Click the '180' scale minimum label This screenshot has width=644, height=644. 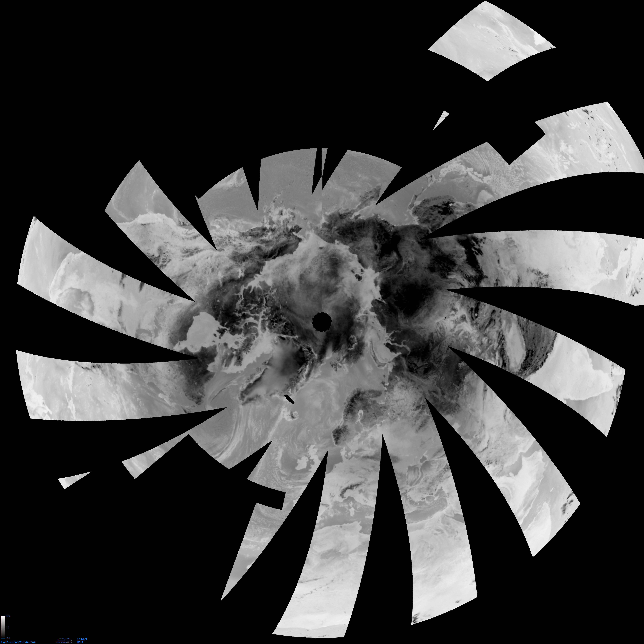pos(8,638)
